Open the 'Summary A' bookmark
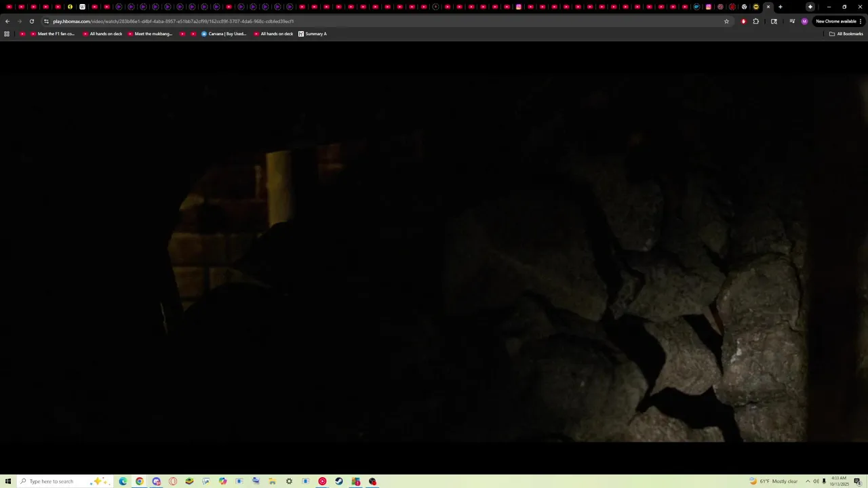Screen dimensions: 868x488 pyautogui.click(x=312, y=34)
